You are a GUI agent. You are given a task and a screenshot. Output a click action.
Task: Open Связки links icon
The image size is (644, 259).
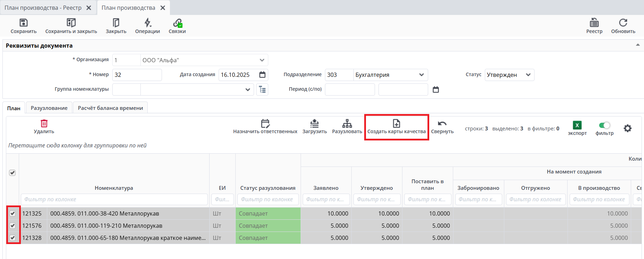(x=177, y=23)
